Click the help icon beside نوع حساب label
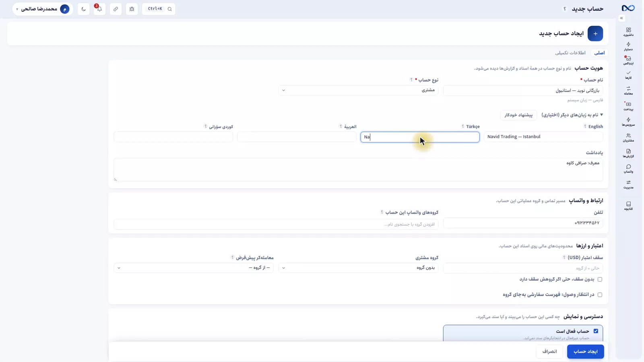The height and width of the screenshot is (362, 644). pos(411,80)
